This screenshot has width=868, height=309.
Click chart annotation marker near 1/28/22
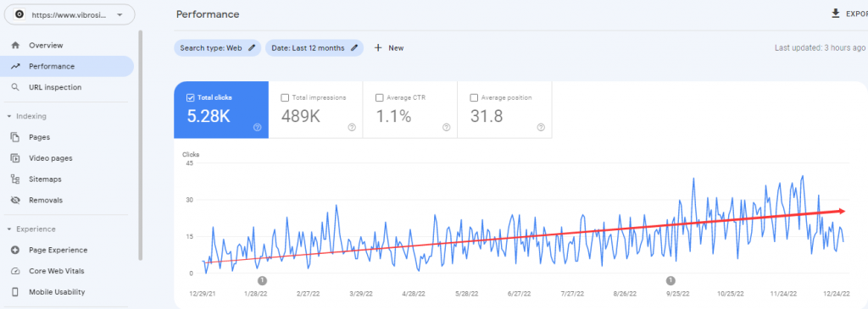tap(263, 280)
